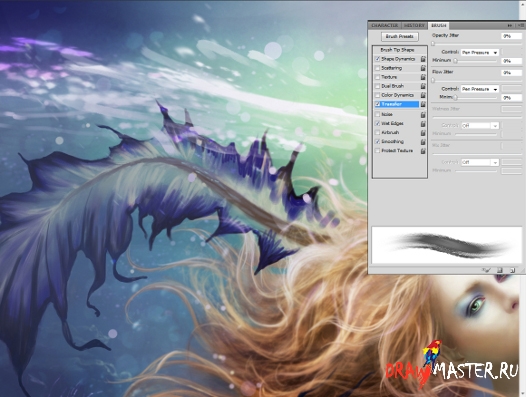Screen dimensions: 526x397
Task: Open Opacity Jitter Control Pen Pressure dropdown
Action: pos(480,52)
